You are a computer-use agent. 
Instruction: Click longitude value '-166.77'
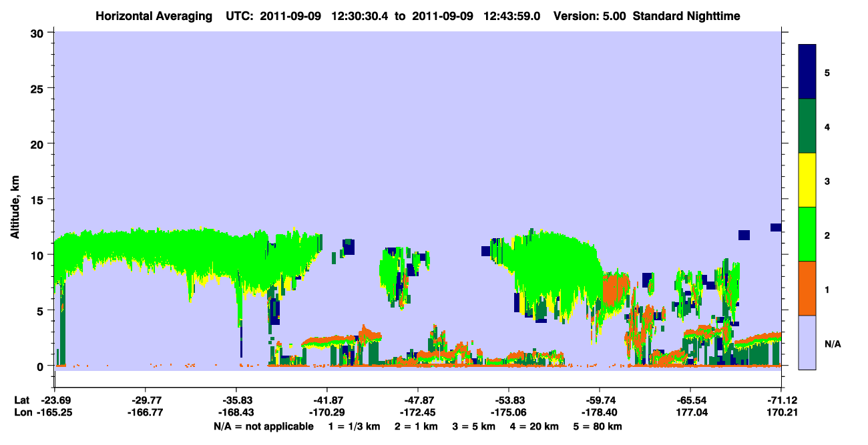145,412
